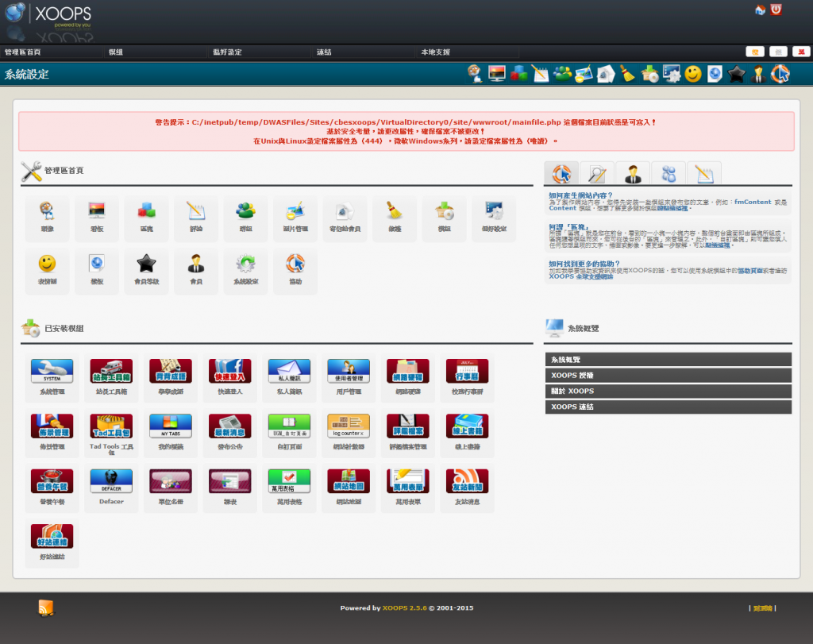Viewport: 813px width, 644px height.
Task: Select the orange theme color button
Action: click(x=754, y=52)
